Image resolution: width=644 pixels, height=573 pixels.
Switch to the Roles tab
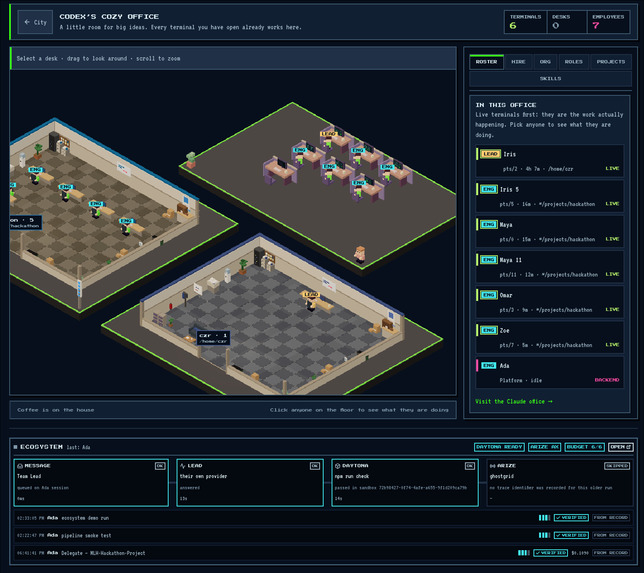click(573, 62)
